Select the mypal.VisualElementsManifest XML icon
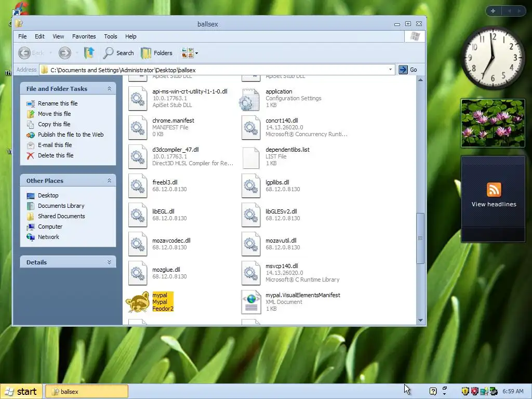The image size is (532, 399). click(x=251, y=302)
